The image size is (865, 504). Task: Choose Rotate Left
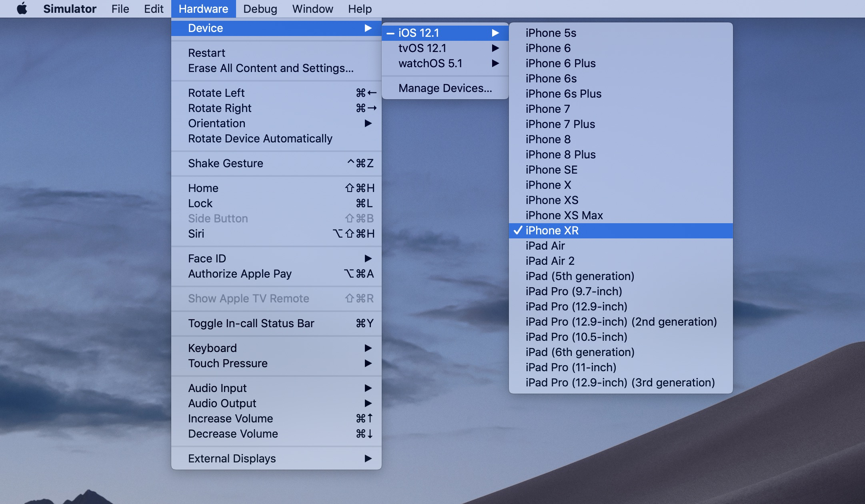pos(276,93)
